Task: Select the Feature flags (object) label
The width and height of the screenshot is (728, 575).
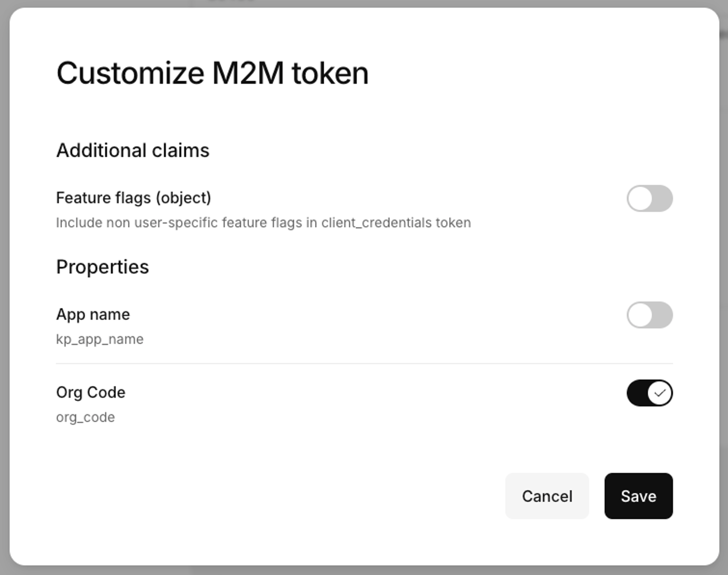Action: click(134, 198)
